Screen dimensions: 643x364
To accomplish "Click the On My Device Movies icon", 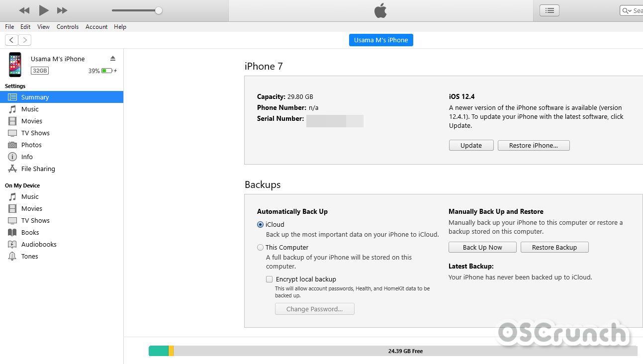I will coord(12,208).
